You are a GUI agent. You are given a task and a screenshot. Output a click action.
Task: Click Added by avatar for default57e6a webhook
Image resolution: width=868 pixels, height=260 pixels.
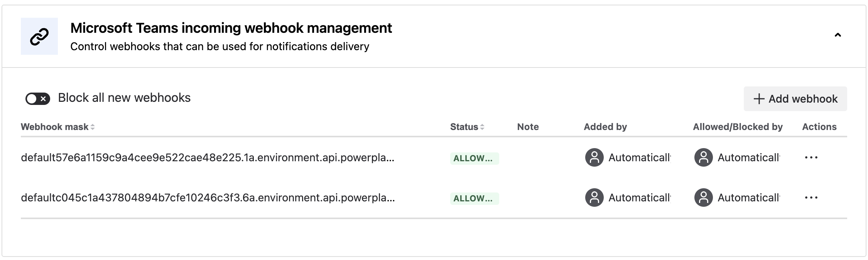594,157
